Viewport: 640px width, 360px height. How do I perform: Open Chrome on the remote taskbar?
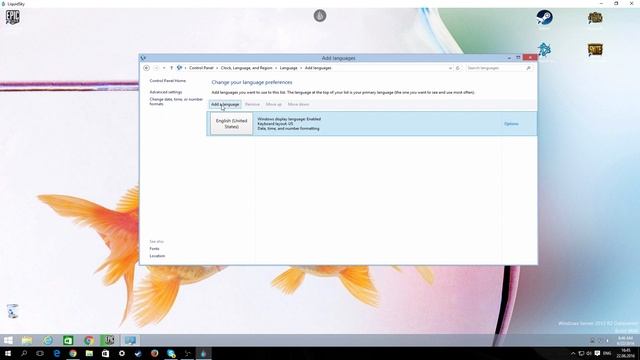click(x=89, y=340)
